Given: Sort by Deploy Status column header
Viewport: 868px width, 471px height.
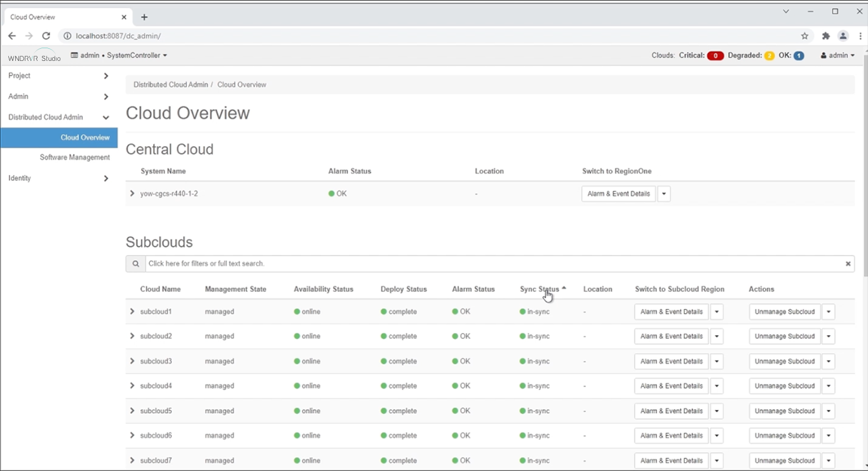Looking at the screenshot, I should point(403,289).
